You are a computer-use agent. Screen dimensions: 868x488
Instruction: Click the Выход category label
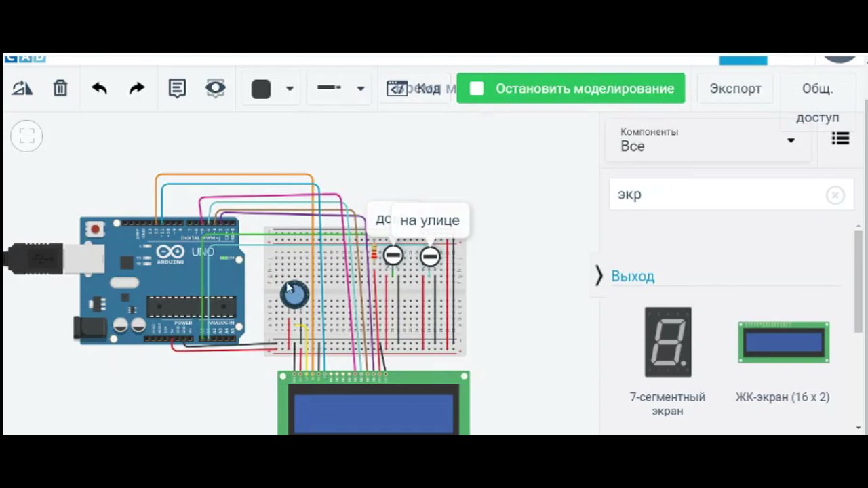coord(633,276)
